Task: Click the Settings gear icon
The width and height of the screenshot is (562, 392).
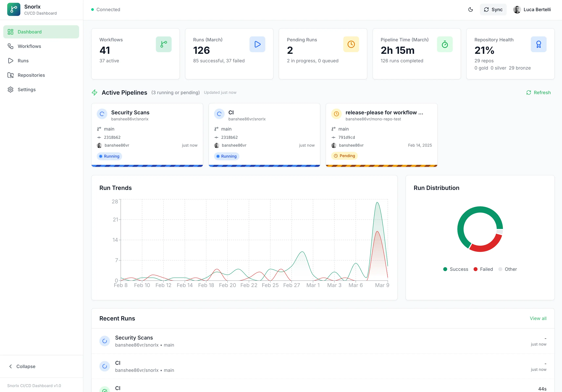Action: [10, 90]
